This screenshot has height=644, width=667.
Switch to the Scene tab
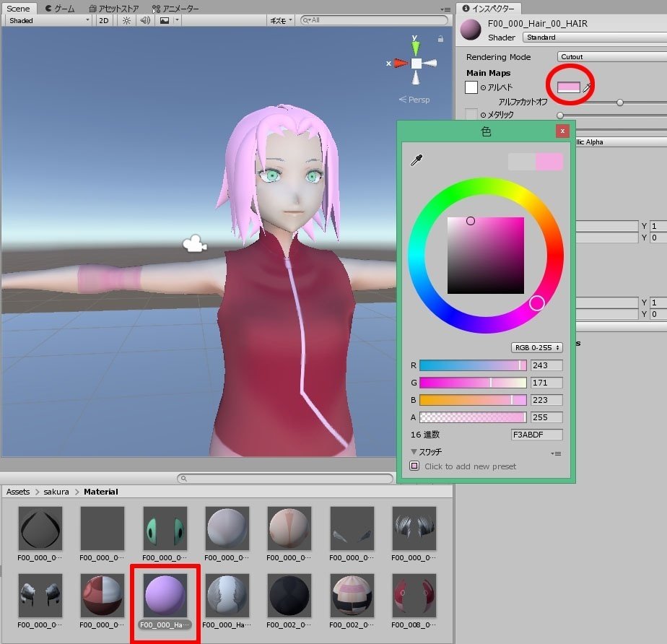click(18, 9)
